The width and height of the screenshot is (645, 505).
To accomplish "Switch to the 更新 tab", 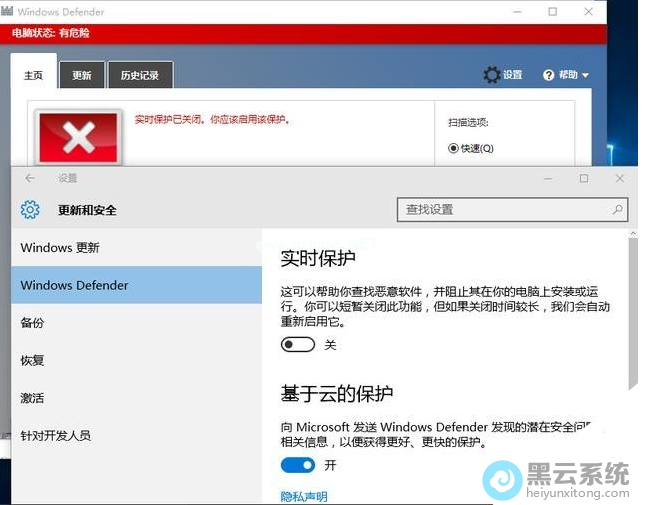I will 81,75.
